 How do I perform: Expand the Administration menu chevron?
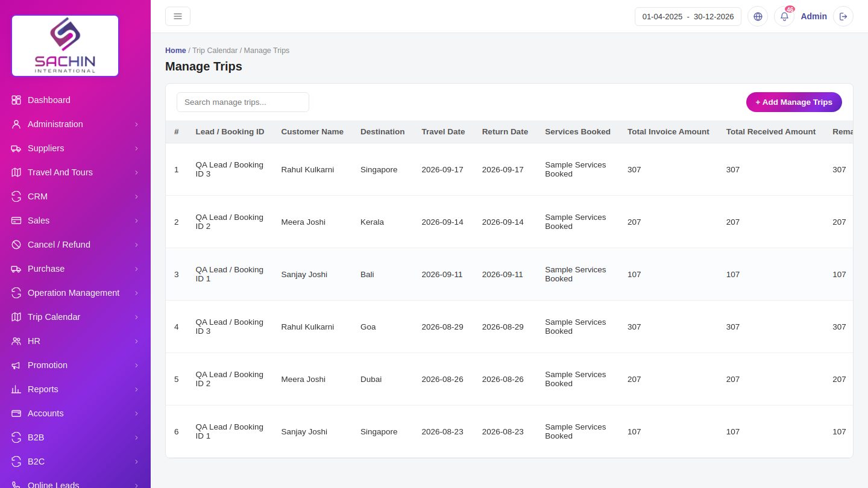point(136,124)
